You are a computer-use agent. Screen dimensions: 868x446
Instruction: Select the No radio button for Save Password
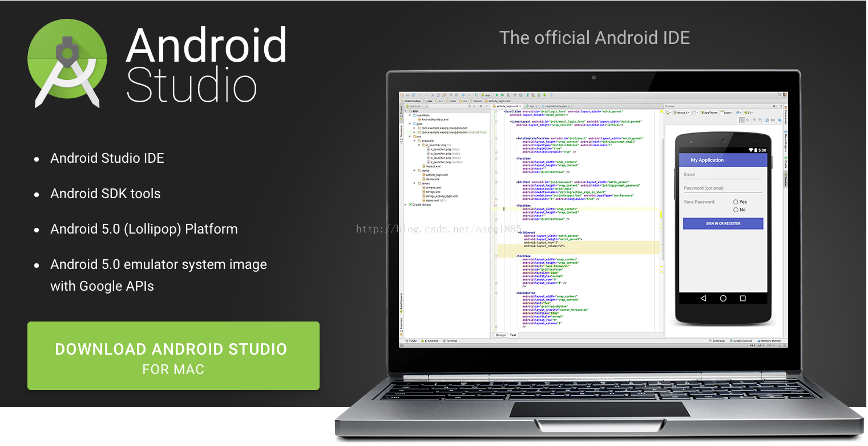(x=736, y=210)
